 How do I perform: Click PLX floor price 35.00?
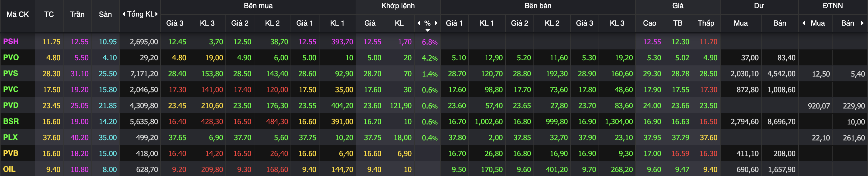(108, 137)
